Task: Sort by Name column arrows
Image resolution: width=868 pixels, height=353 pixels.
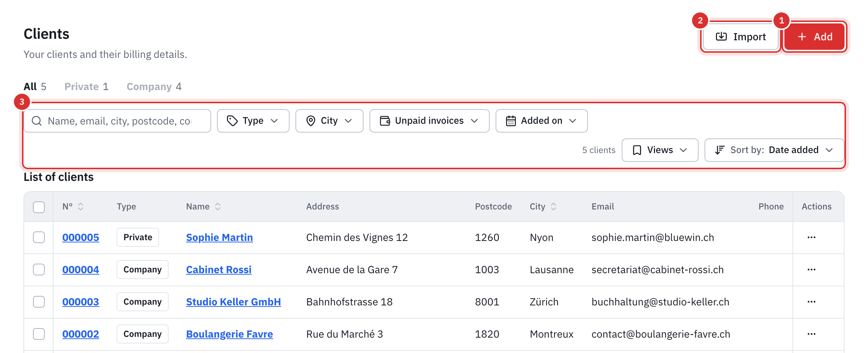Action: point(218,207)
